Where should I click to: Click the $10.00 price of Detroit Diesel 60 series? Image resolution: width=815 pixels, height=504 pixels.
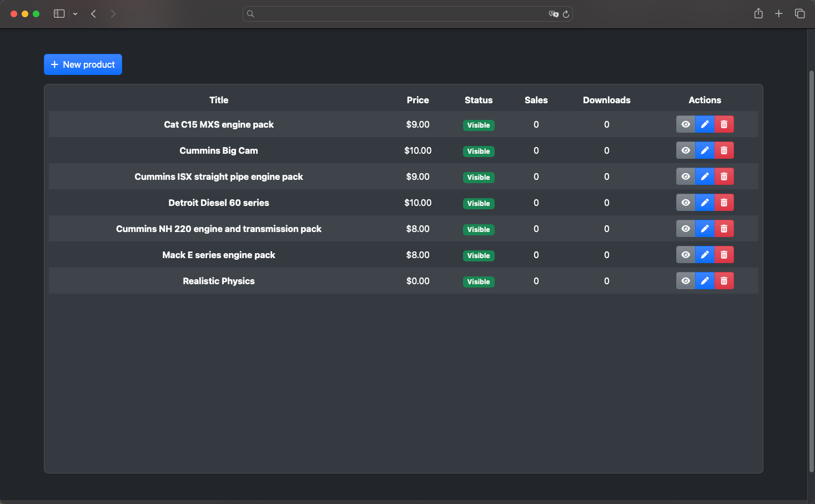417,203
